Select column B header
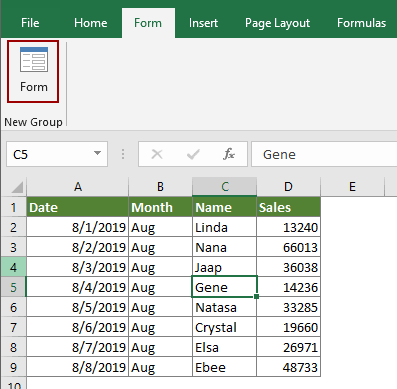This screenshot has width=397, height=389. [x=160, y=186]
